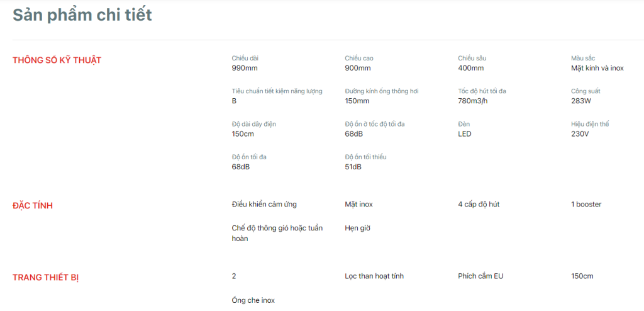Click the Chiều cao value 900mm
Image resolution: width=644 pixels, height=311 pixels.
click(358, 68)
